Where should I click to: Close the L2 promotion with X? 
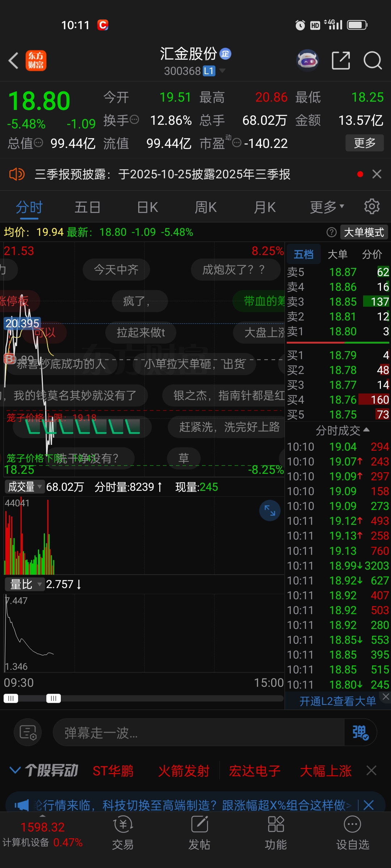click(x=386, y=697)
